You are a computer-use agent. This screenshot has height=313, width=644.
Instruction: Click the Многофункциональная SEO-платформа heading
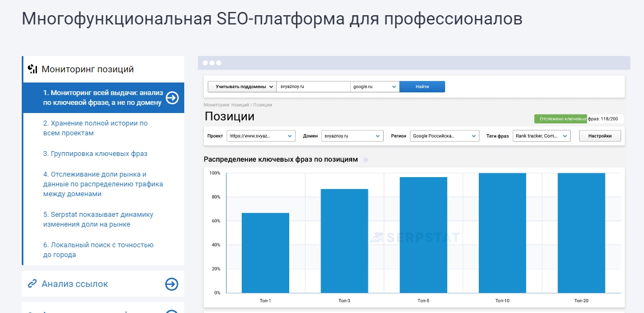click(272, 20)
